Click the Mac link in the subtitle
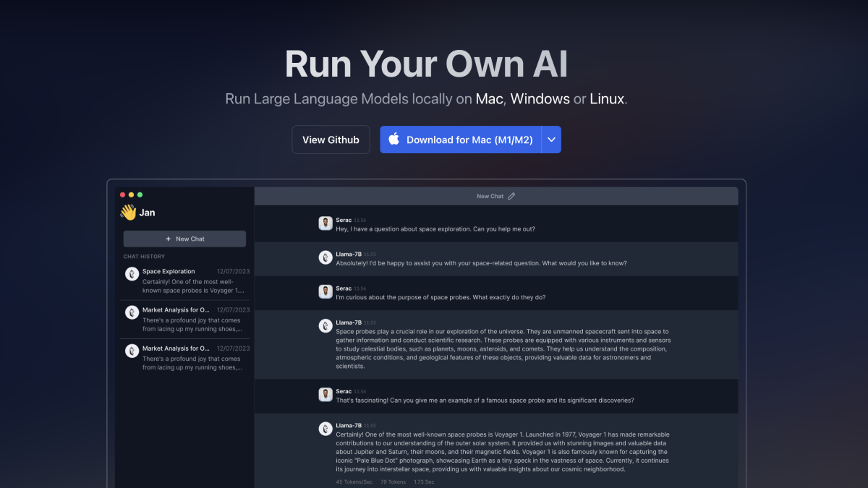The image size is (868, 488). (488, 99)
